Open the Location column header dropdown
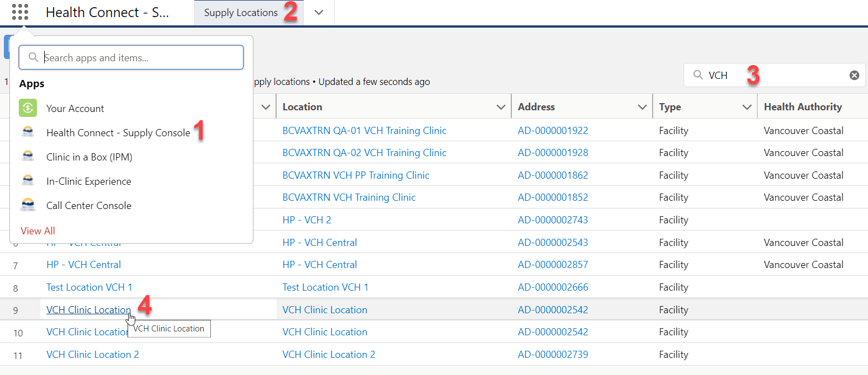This screenshot has width=868, height=375. pyautogui.click(x=501, y=107)
